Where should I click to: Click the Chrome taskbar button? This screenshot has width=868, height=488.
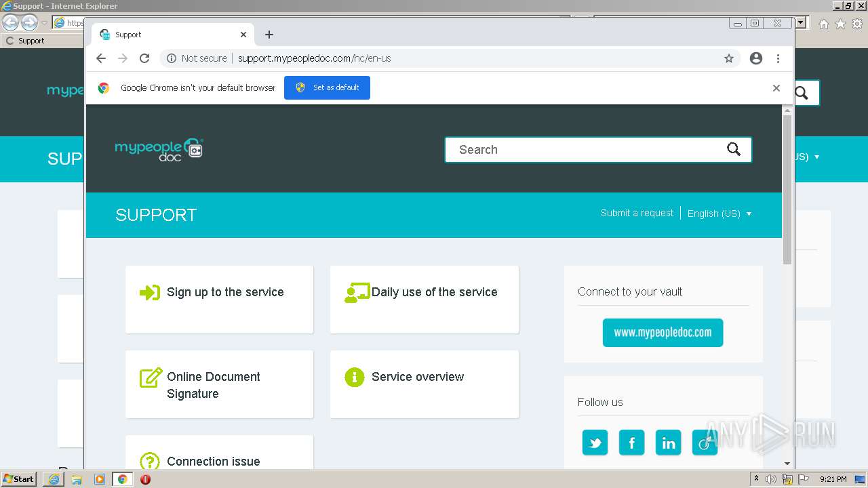coord(123,479)
